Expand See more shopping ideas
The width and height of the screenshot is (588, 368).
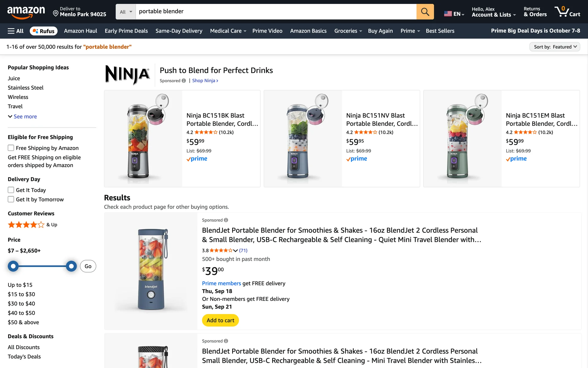tap(22, 117)
